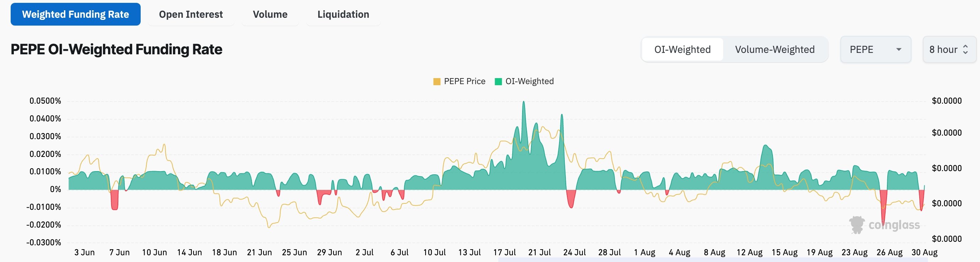Open the PEPE coin selector dropdown
This screenshot has width=980, height=262.
pyautogui.click(x=875, y=49)
